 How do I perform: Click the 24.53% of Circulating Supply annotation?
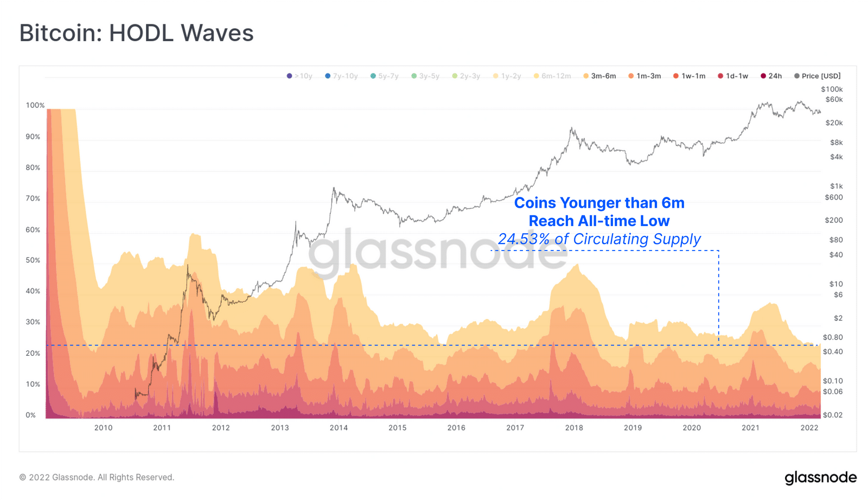pos(599,239)
